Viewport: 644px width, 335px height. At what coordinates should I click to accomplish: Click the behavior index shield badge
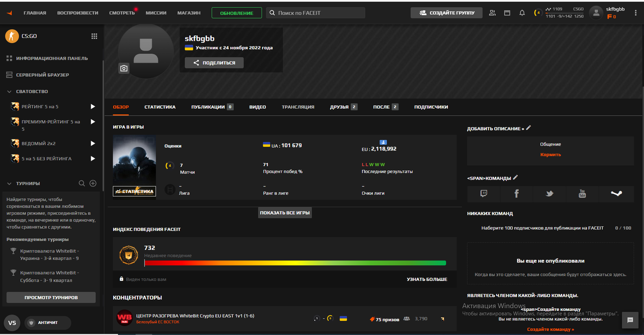128,255
